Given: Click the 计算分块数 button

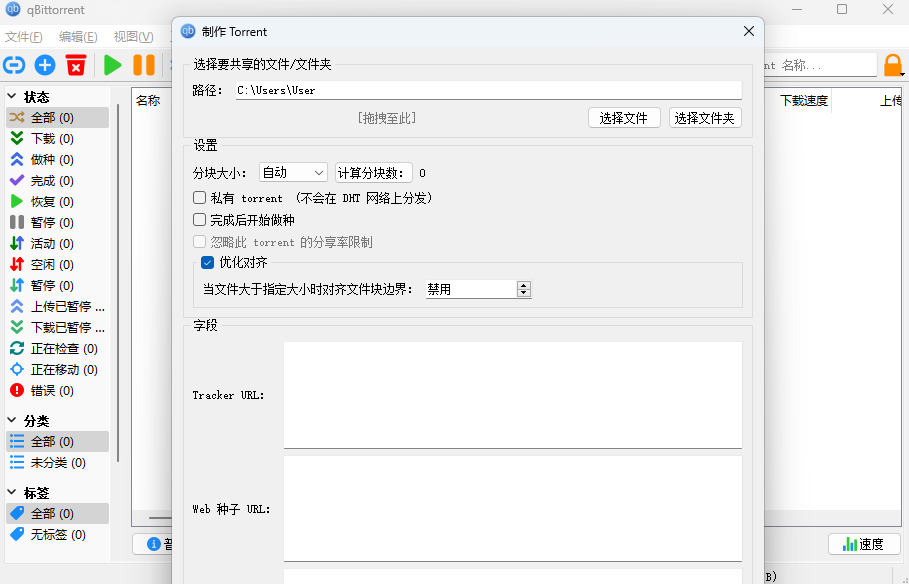Looking at the screenshot, I should (373, 171).
